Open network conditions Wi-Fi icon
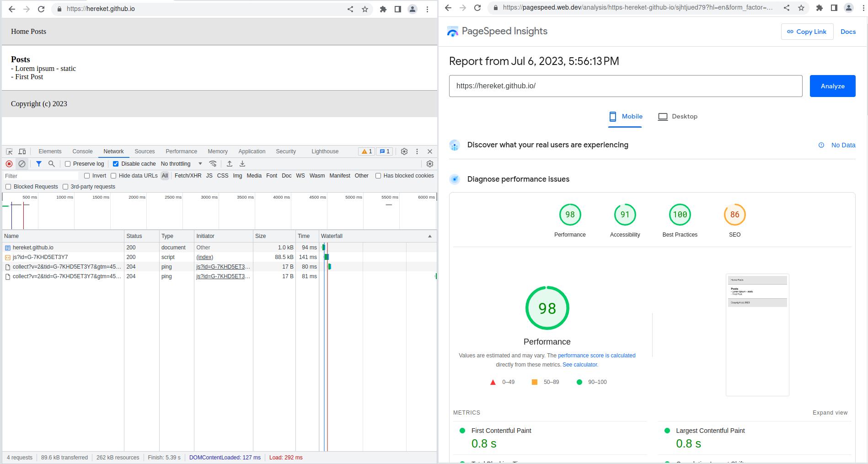The width and height of the screenshot is (868, 464). tap(213, 164)
